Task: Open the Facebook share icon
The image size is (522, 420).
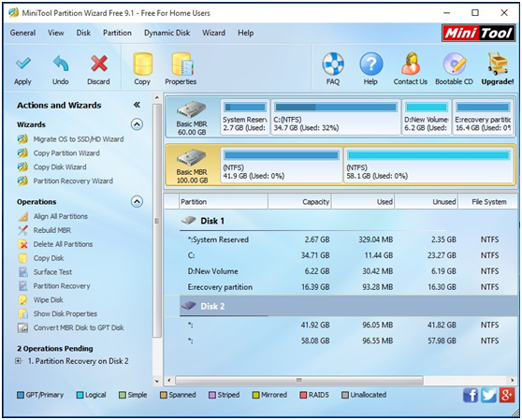Action: click(x=471, y=396)
